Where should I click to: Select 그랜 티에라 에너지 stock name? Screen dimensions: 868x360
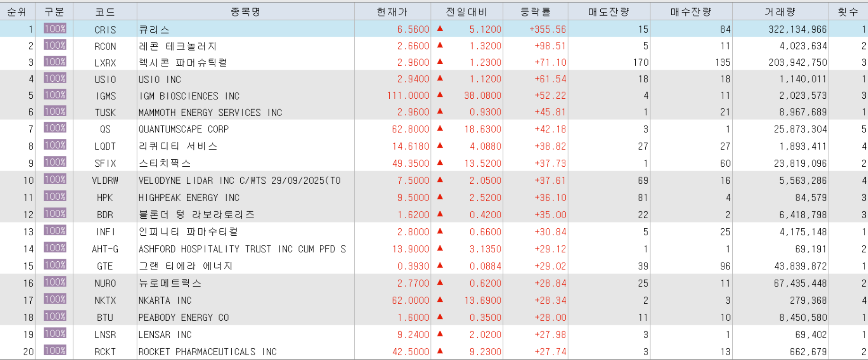click(186, 266)
